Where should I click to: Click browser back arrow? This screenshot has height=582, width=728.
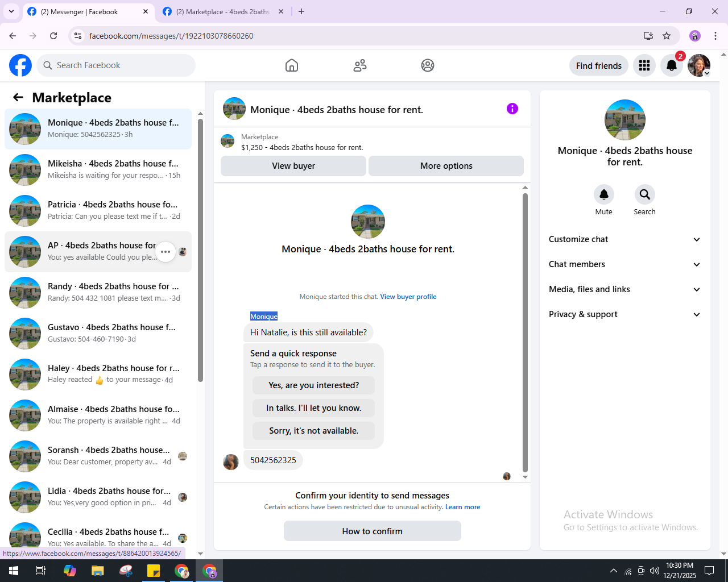(x=13, y=36)
